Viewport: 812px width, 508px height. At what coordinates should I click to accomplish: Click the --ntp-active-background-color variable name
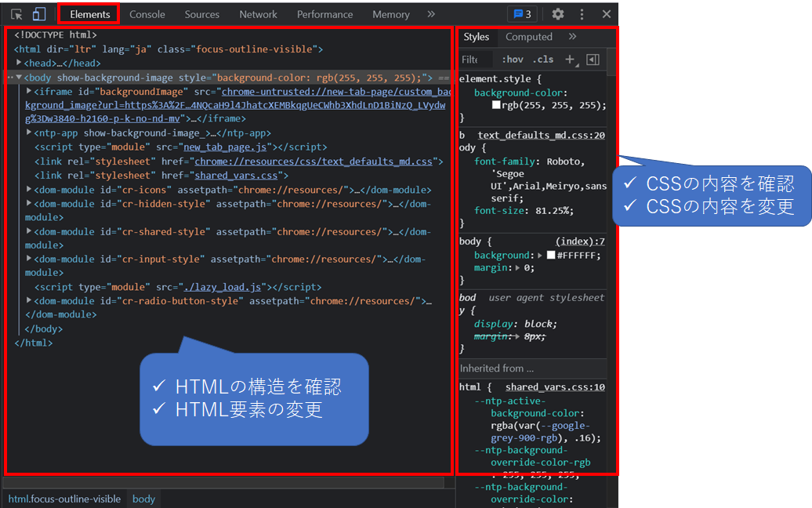[529, 407]
